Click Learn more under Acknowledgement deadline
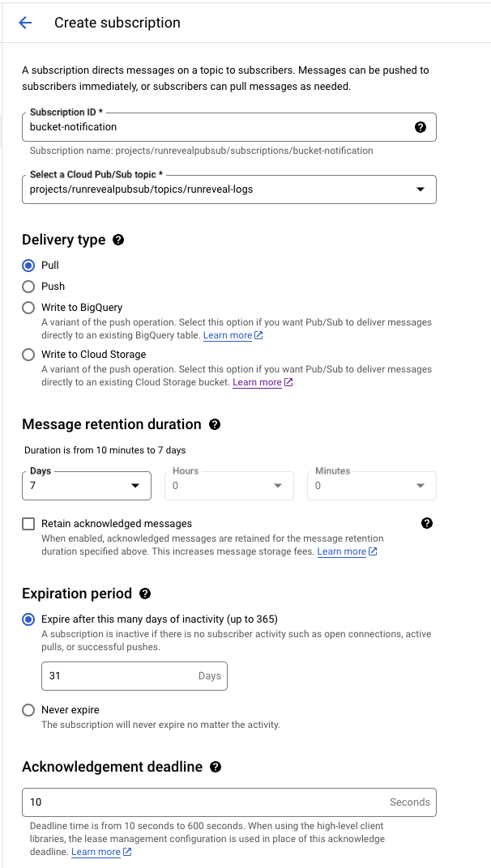 [96, 851]
